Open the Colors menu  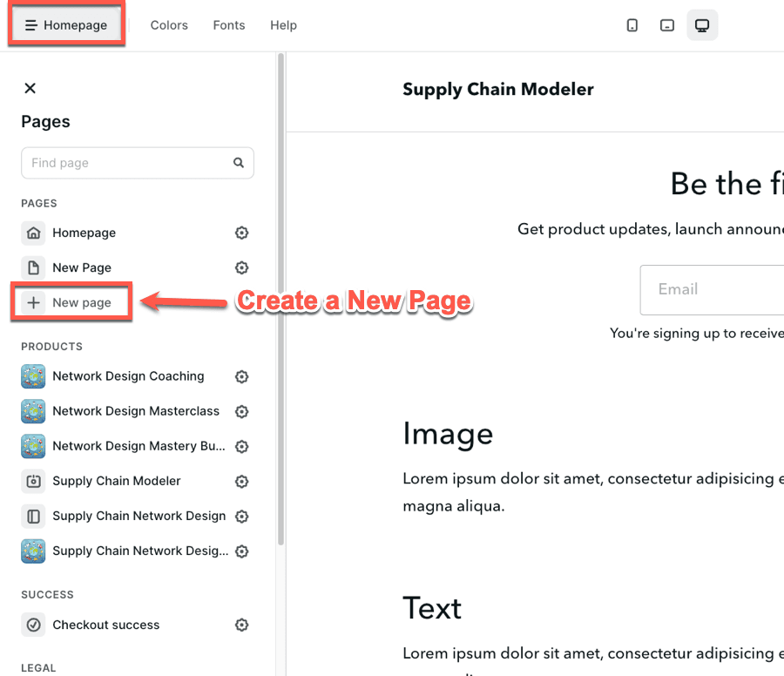pyautogui.click(x=169, y=25)
